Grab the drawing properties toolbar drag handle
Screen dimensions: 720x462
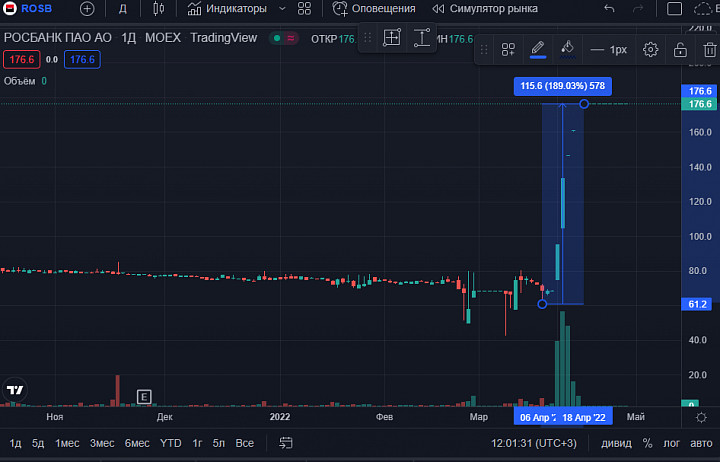tap(484, 50)
